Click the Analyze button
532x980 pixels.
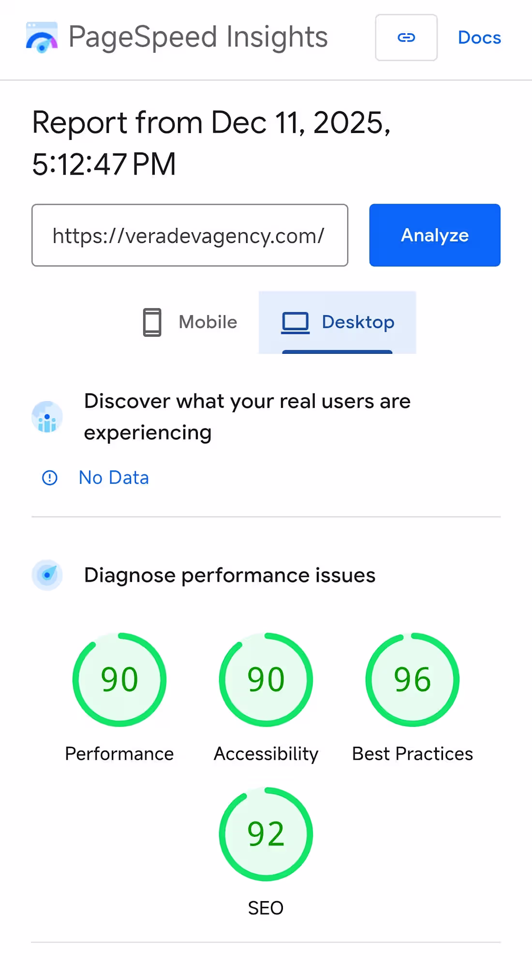point(434,235)
